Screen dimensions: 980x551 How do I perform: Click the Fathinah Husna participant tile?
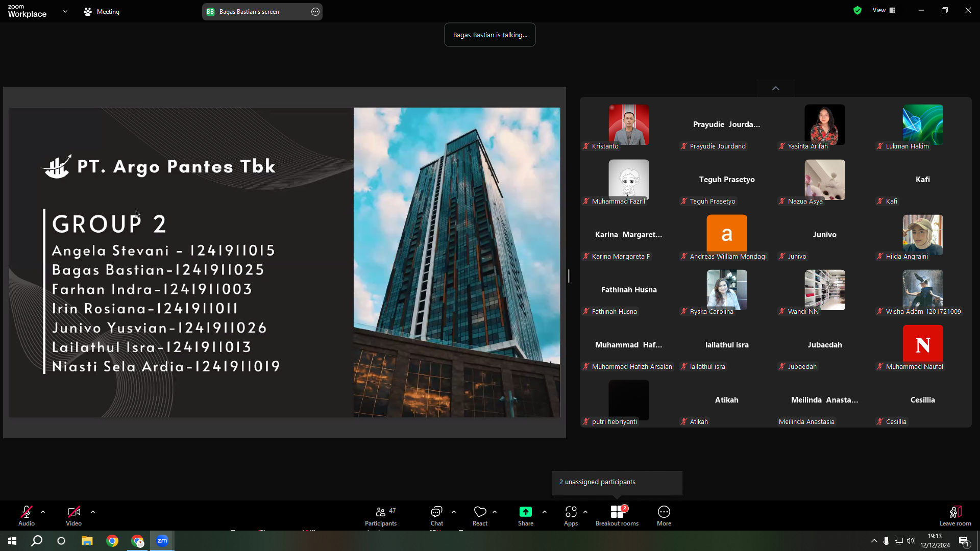tap(629, 290)
